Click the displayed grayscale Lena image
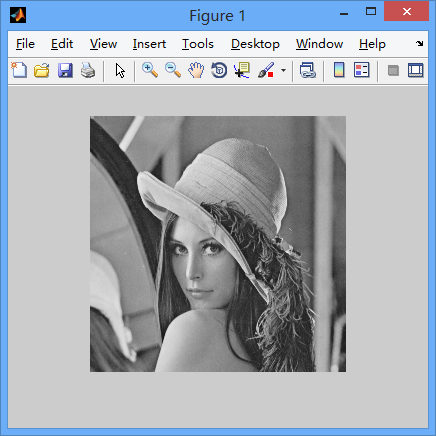436x436 pixels. point(218,244)
